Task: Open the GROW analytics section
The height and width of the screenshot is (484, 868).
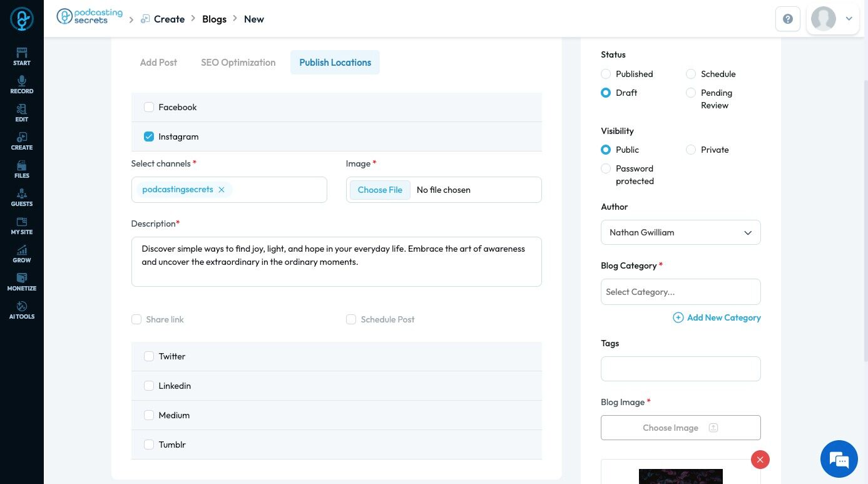Action: [x=22, y=254]
